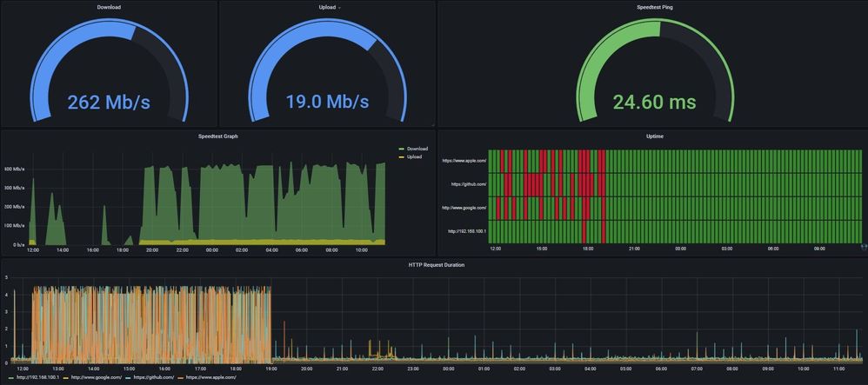Click the 0 b/s axis label
Viewport: 868px width, 385px height.
pos(17,244)
